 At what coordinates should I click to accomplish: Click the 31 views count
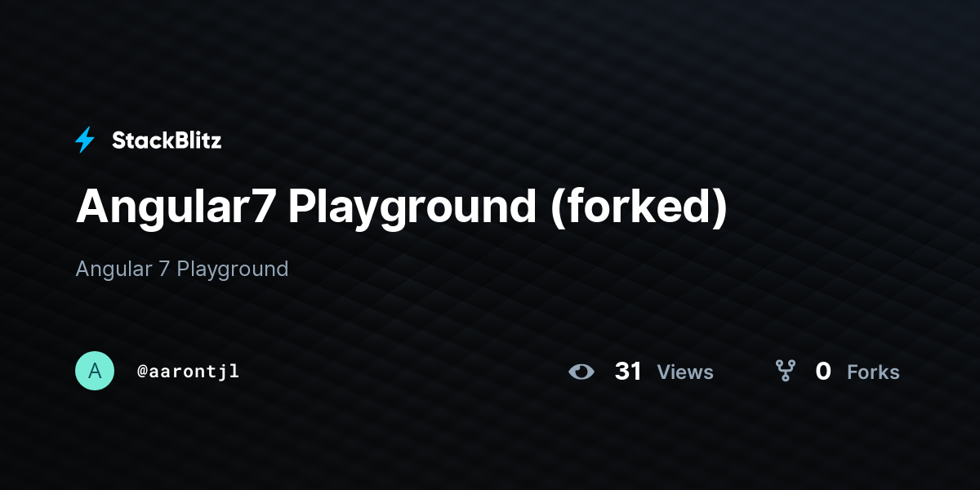[x=628, y=372]
